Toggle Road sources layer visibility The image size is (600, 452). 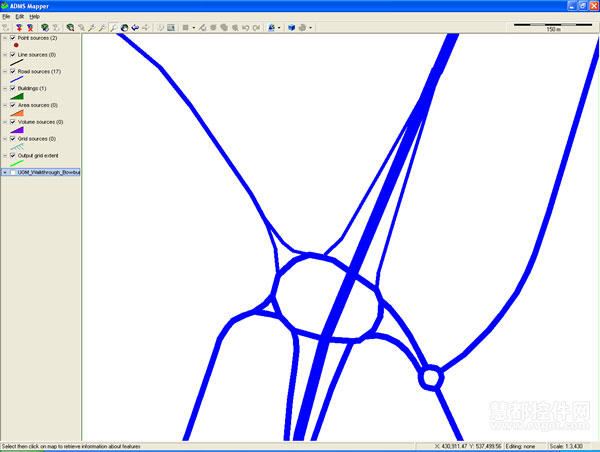[13, 72]
